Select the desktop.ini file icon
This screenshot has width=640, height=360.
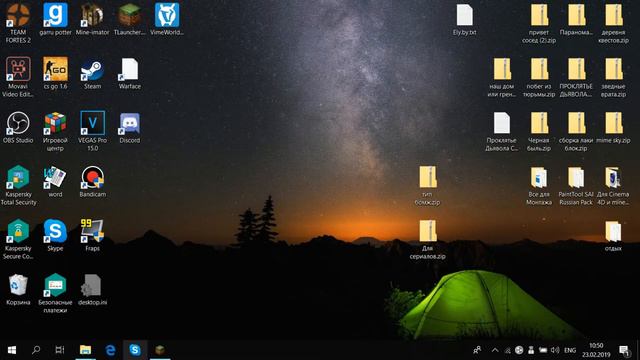pos(92,285)
